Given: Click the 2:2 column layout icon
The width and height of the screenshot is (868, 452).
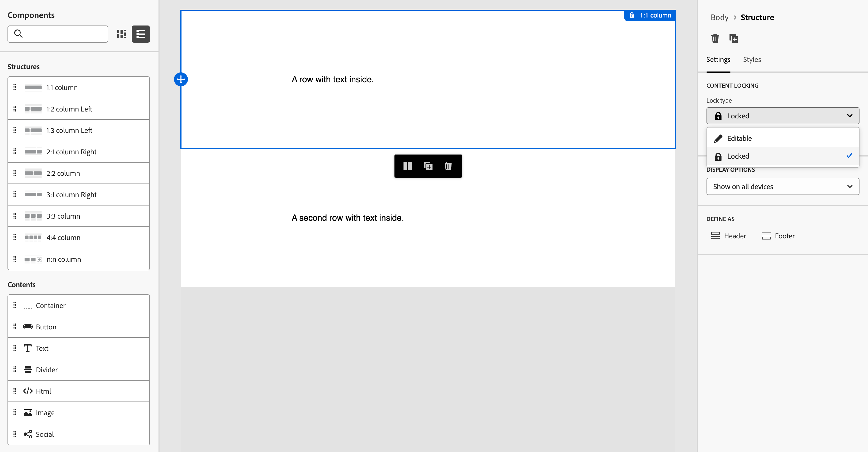Looking at the screenshot, I should click(33, 173).
